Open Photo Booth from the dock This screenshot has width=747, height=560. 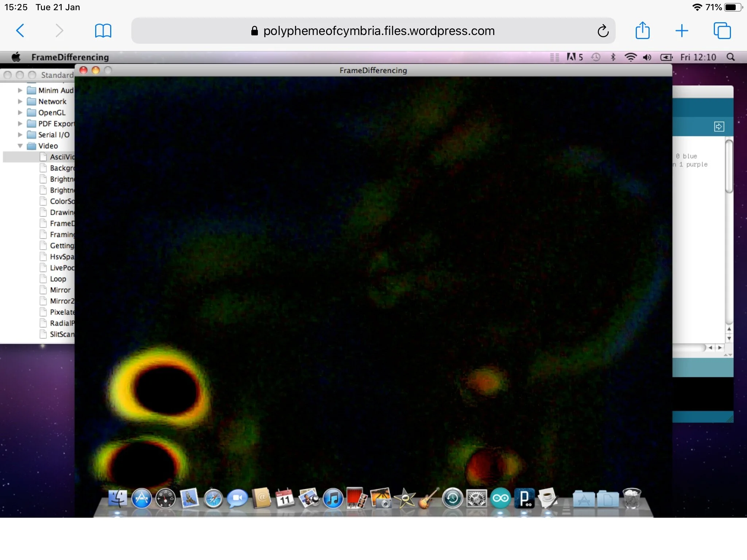pos(356,498)
